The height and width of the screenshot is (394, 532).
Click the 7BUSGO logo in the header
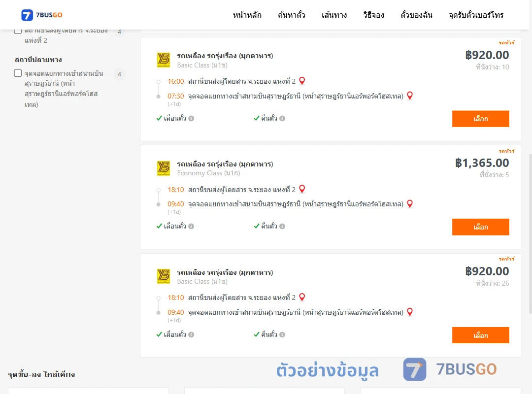[42, 15]
